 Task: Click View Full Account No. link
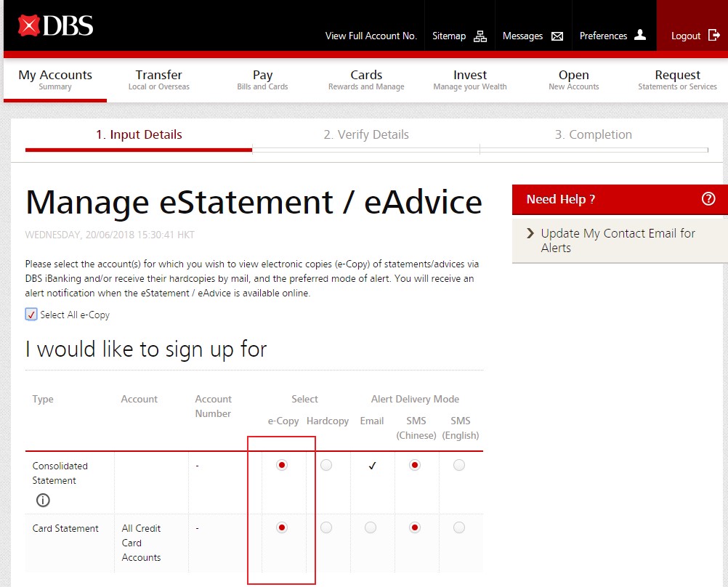click(x=371, y=36)
